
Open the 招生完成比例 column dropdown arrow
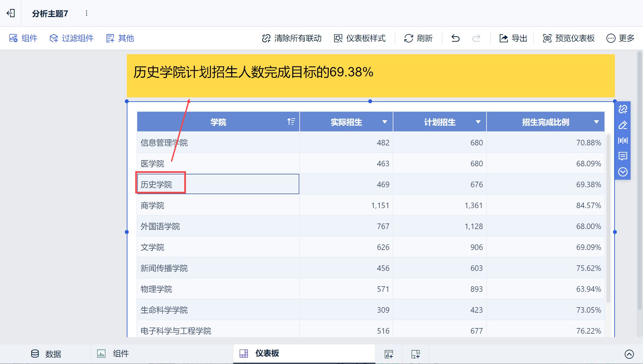coord(596,122)
